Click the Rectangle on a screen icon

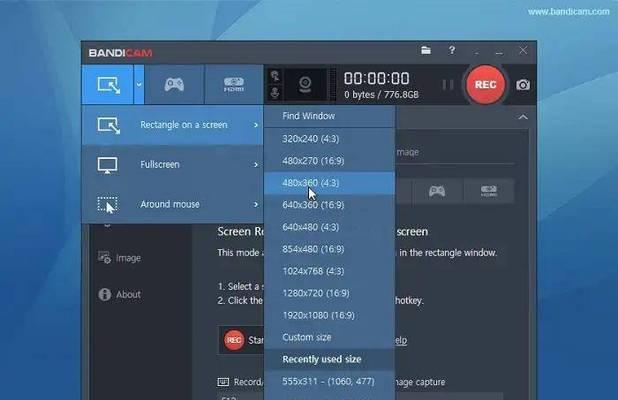tap(109, 125)
